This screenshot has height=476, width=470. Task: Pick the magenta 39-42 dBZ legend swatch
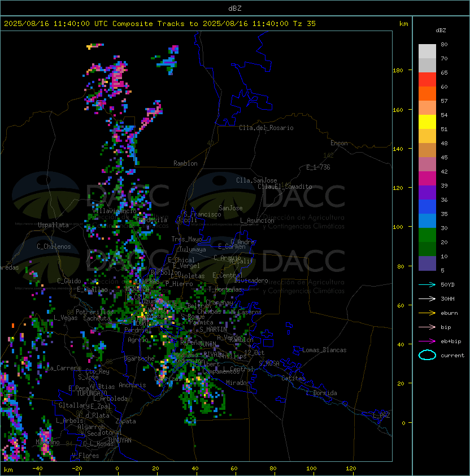tap(427, 179)
